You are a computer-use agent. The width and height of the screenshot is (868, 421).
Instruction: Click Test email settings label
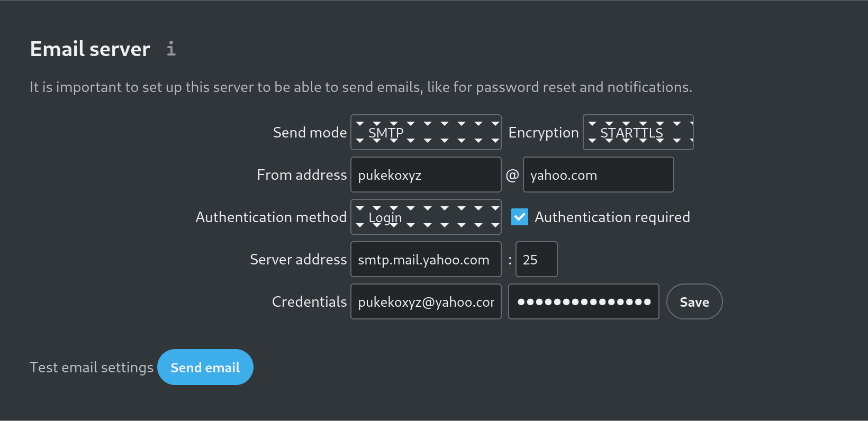91,367
